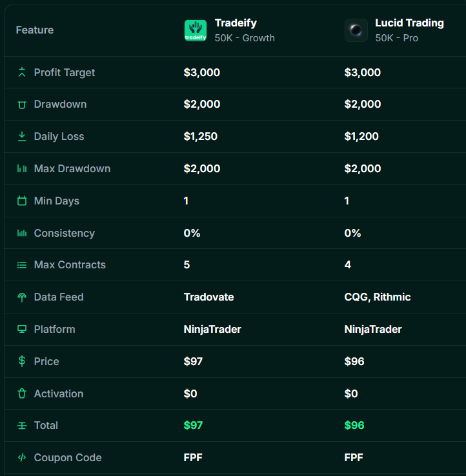Click the Min Days label
Viewport: 466px width, 476px height.
click(x=57, y=201)
